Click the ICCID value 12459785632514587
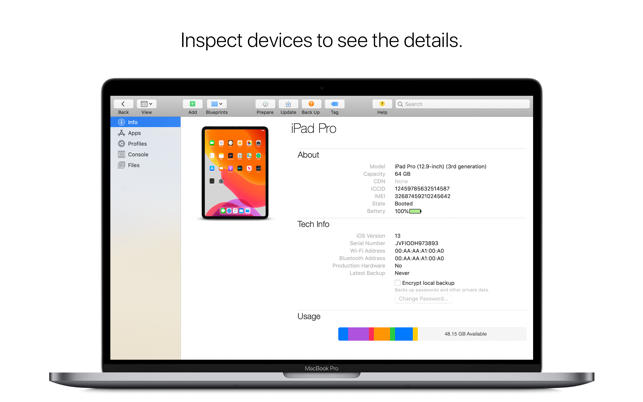Screen dimensions: 643x402 422,189
